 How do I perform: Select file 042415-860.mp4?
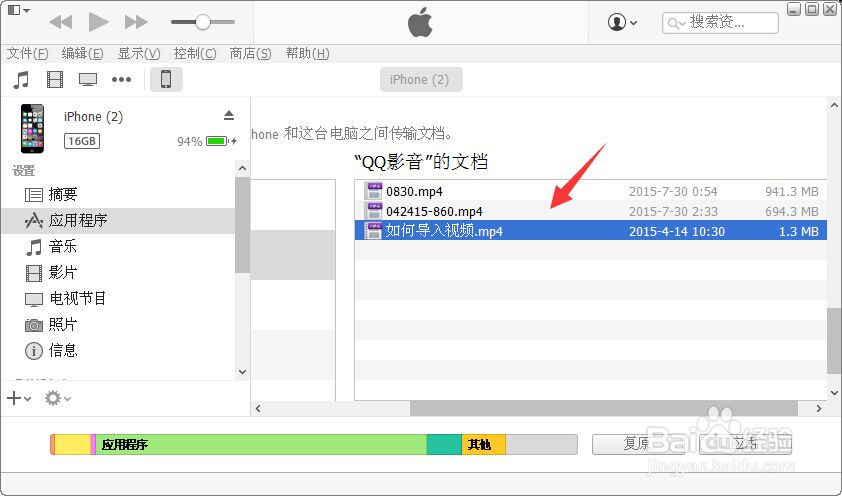click(591, 211)
